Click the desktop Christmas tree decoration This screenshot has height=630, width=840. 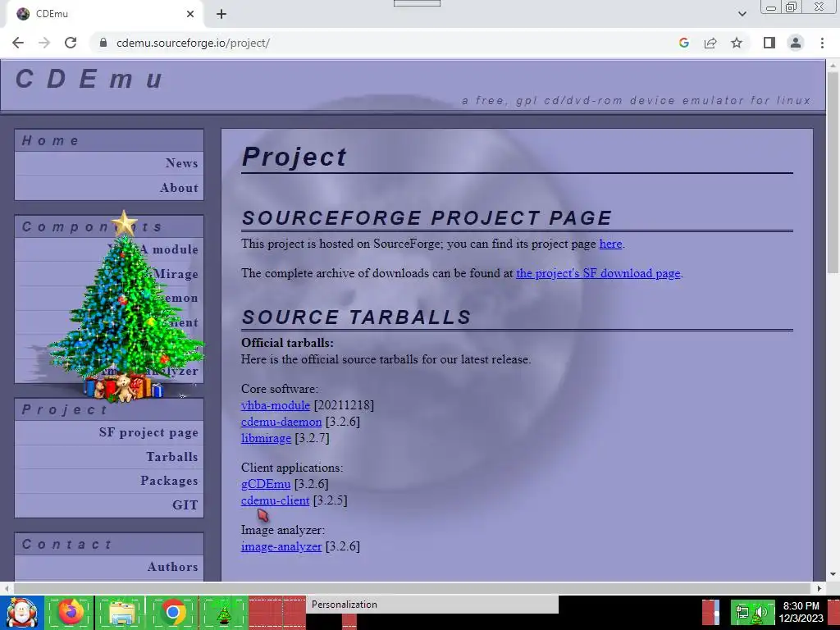[125, 308]
